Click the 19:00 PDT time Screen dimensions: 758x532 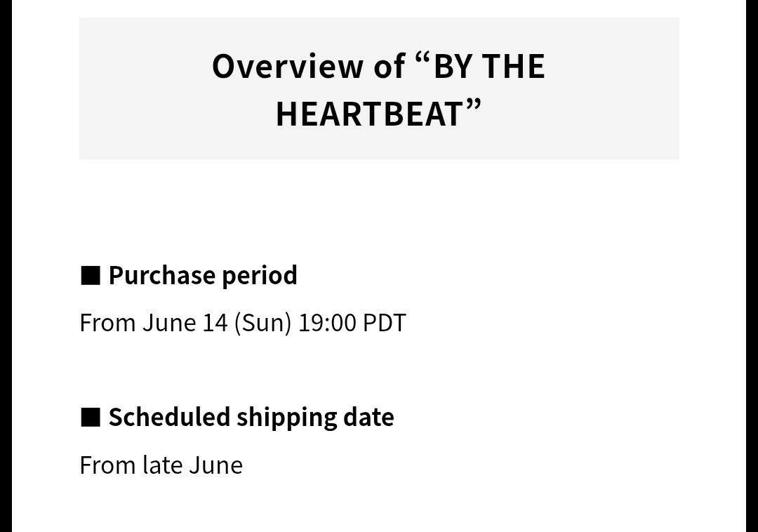[352, 323]
